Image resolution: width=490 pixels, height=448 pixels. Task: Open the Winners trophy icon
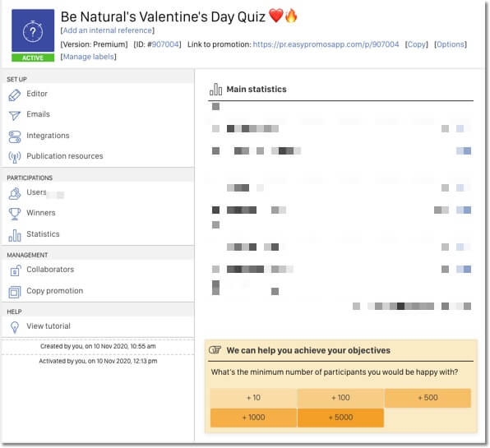[14, 214]
